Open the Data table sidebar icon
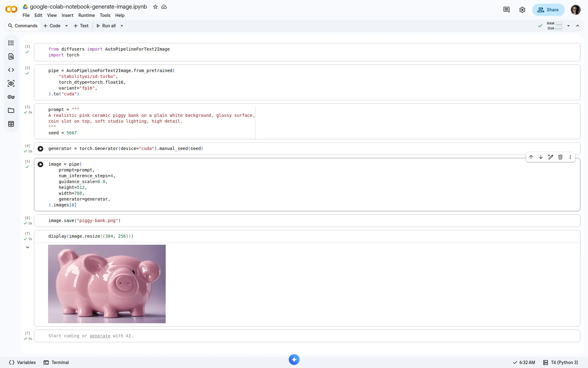The height and width of the screenshot is (368, 588). (x=11, y=124)
